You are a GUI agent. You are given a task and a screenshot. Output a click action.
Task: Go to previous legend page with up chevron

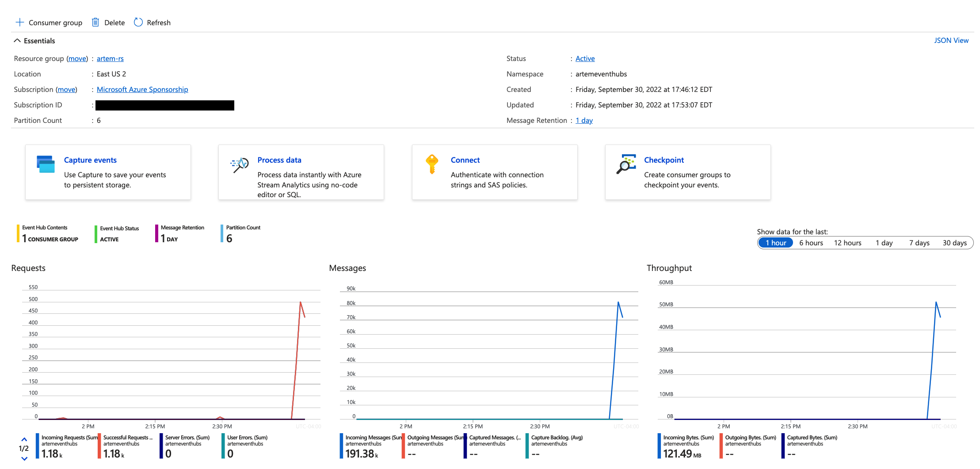point(24,439)
